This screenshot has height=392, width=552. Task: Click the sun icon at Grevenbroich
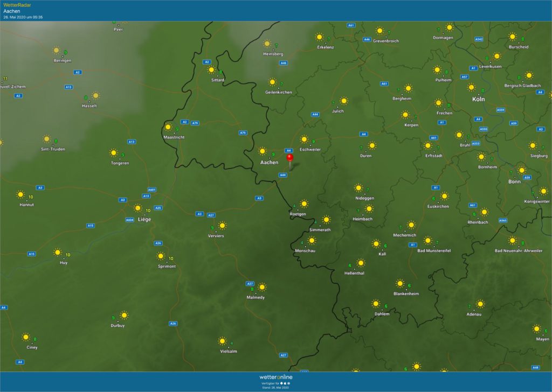379,31
